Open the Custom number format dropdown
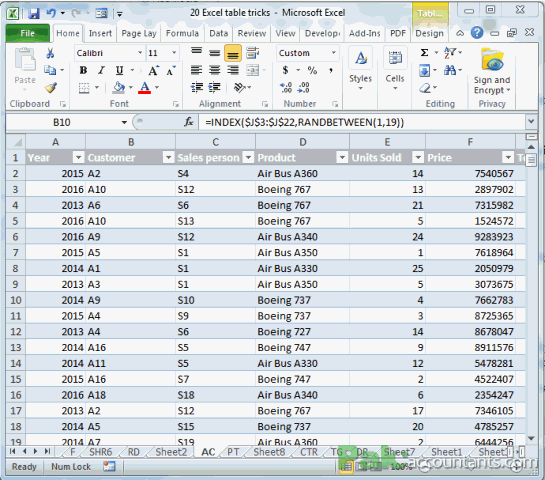545x480 pixels. 334,53
